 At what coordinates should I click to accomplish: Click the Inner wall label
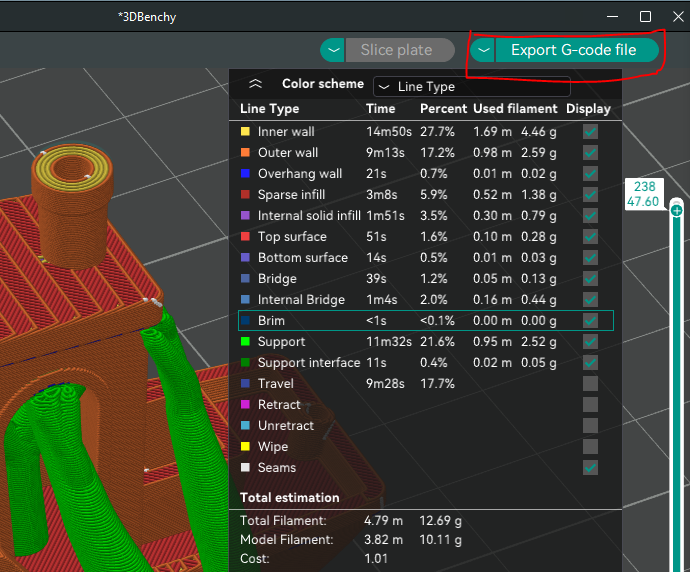(286, 132)
